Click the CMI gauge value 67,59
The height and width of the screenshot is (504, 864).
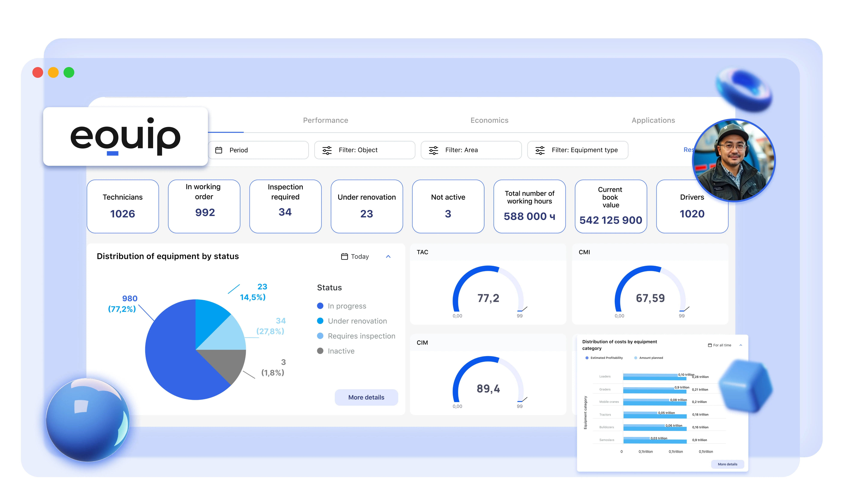point(650,298)
